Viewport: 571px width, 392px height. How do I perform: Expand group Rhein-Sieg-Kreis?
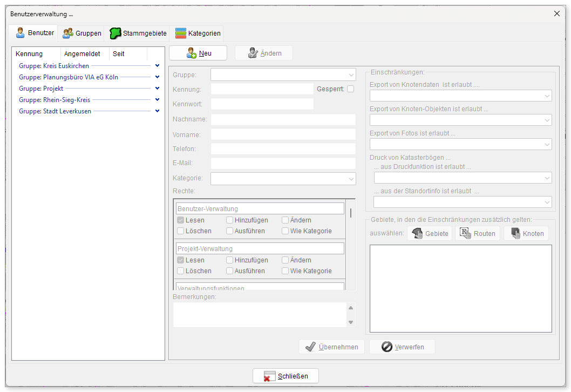click(157, 100)
